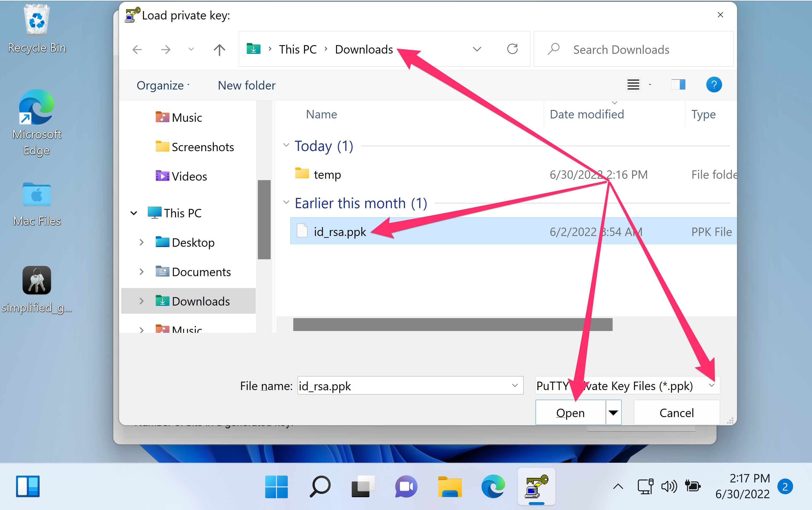Open the notifications badge showing 2

point(785,487)
